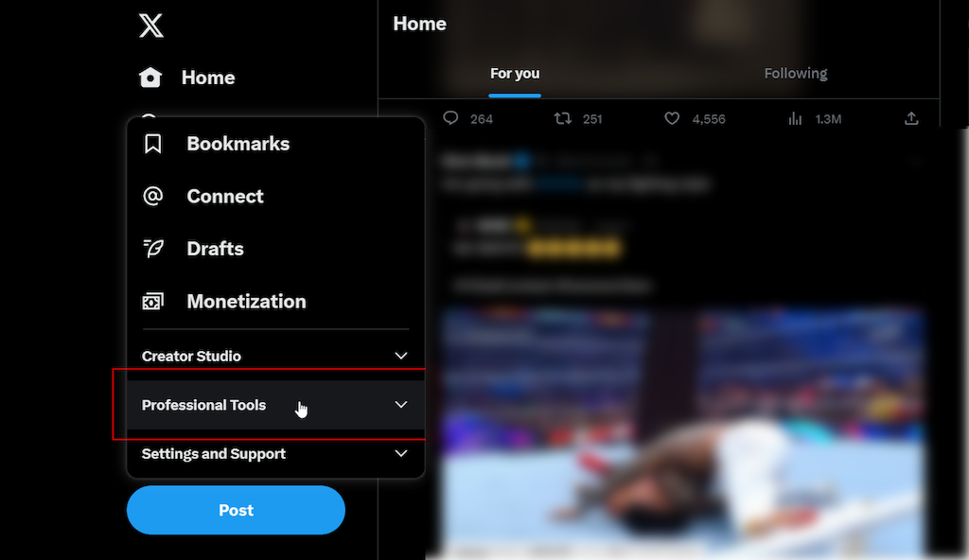Select the For you tab
This screenshot has height=560, width=969.
click(515, 74)
